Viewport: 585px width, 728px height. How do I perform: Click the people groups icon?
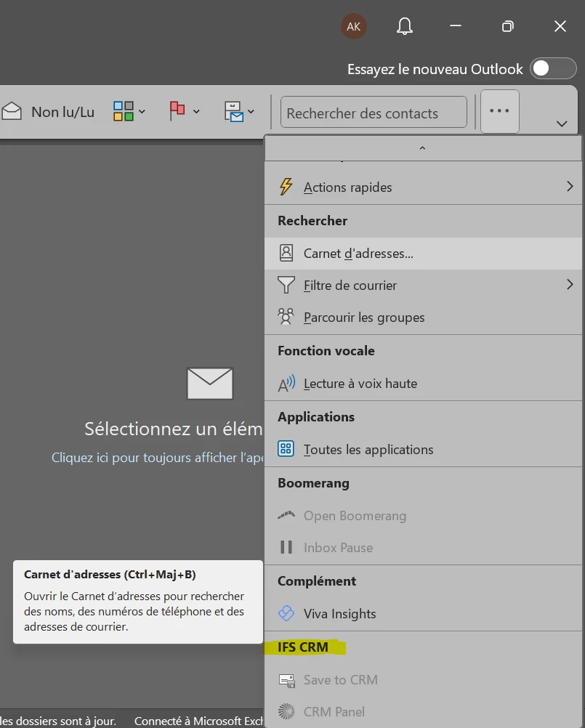[286, 317]
